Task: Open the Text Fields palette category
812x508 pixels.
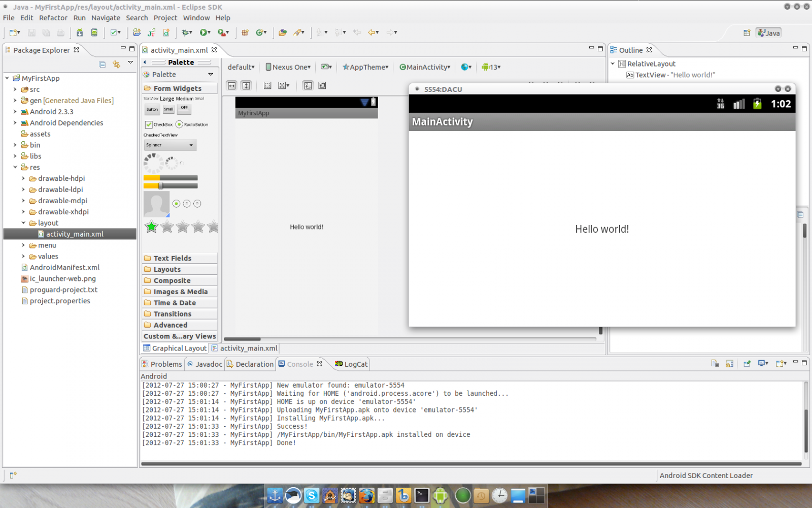Action: 173,258
